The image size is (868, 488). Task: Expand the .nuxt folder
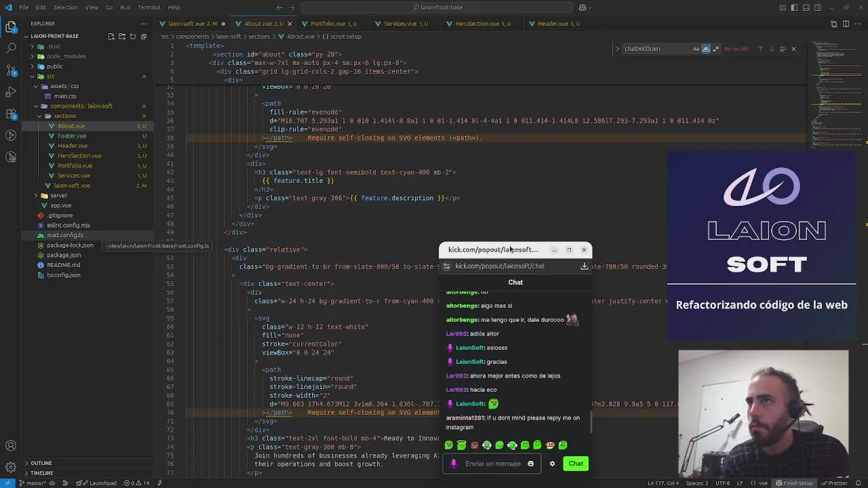coord(33,47)
